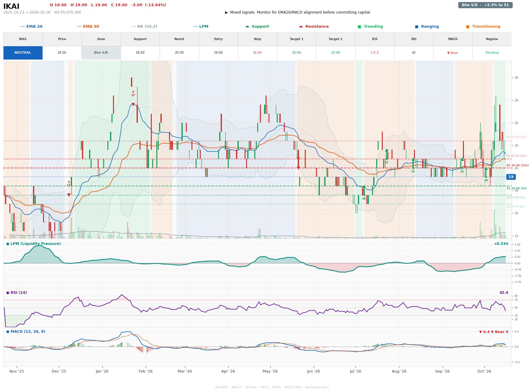Click the MACD Bear indicator cell
The image size is (532, 392).
[453, 53]
